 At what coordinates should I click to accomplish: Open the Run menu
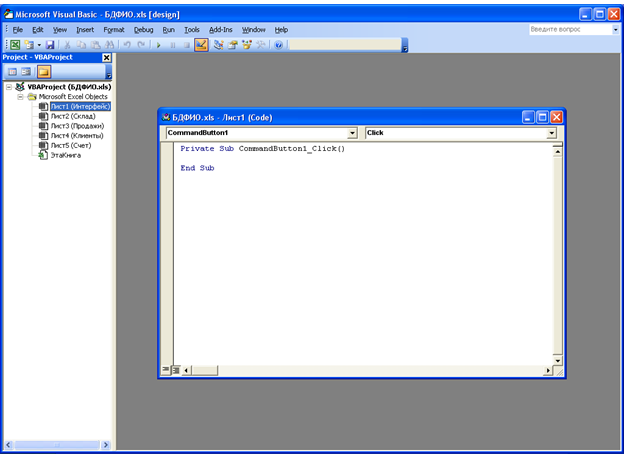168,30
